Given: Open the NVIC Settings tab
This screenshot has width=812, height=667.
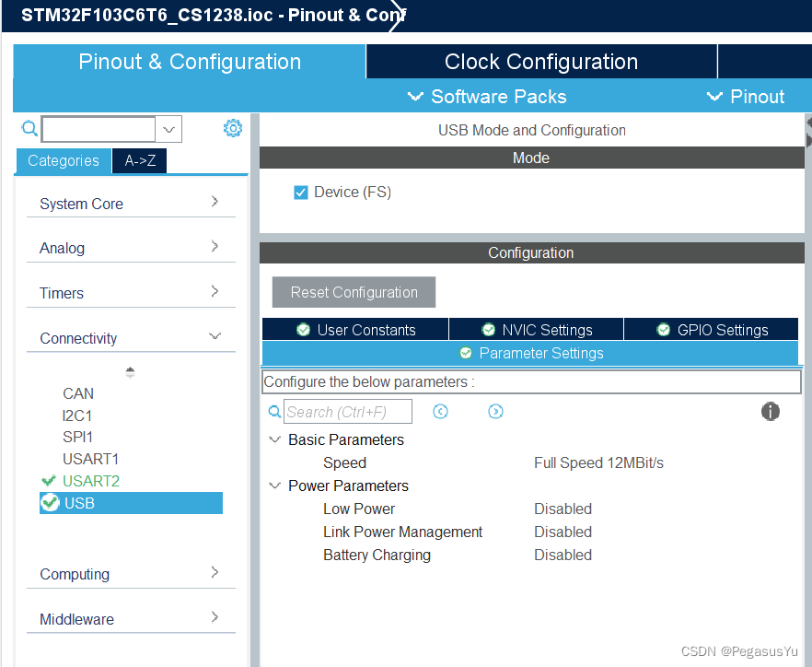Looking at the screenshot, I should (x=536, y=330).
